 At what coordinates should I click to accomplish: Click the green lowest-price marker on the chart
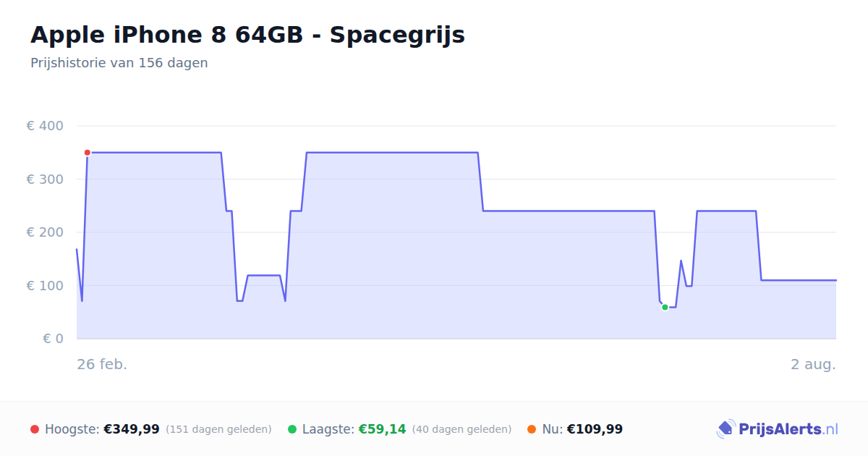tap(665, 308)
